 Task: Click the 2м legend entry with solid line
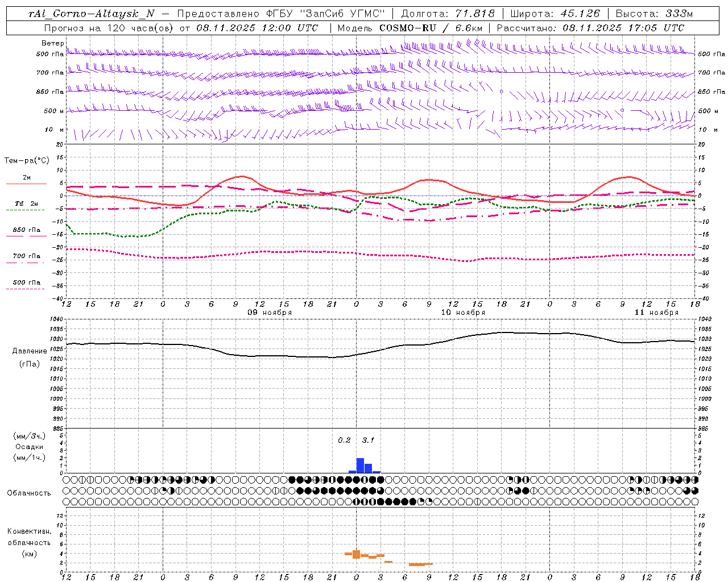coord(27,178)
